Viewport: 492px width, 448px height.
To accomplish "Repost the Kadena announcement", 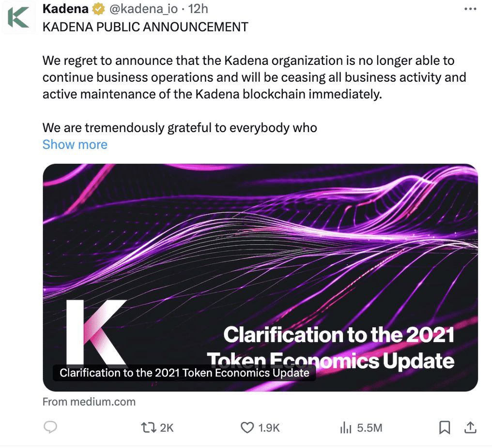I will [x=147, y=427].
